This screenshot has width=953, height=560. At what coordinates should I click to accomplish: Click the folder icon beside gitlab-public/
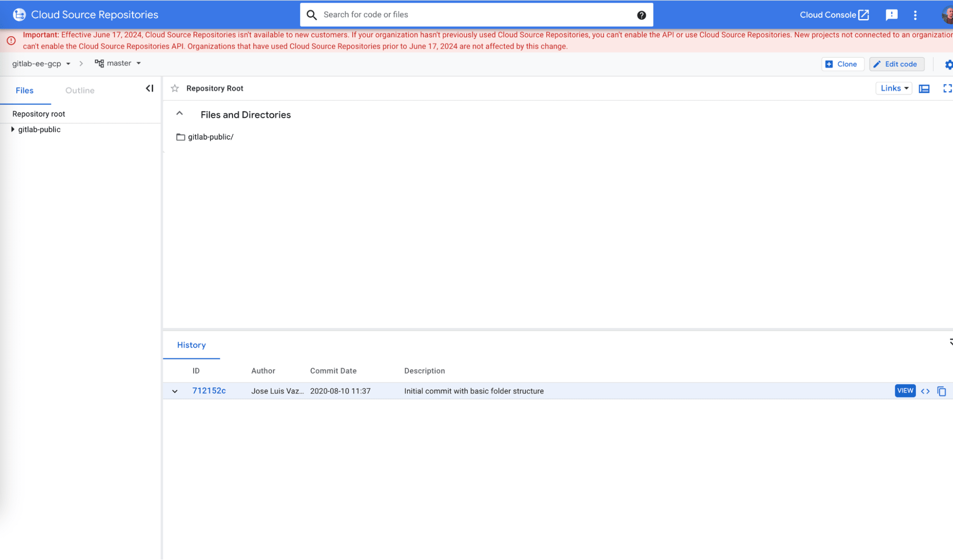pyautogui.click(x=181, y=137)
